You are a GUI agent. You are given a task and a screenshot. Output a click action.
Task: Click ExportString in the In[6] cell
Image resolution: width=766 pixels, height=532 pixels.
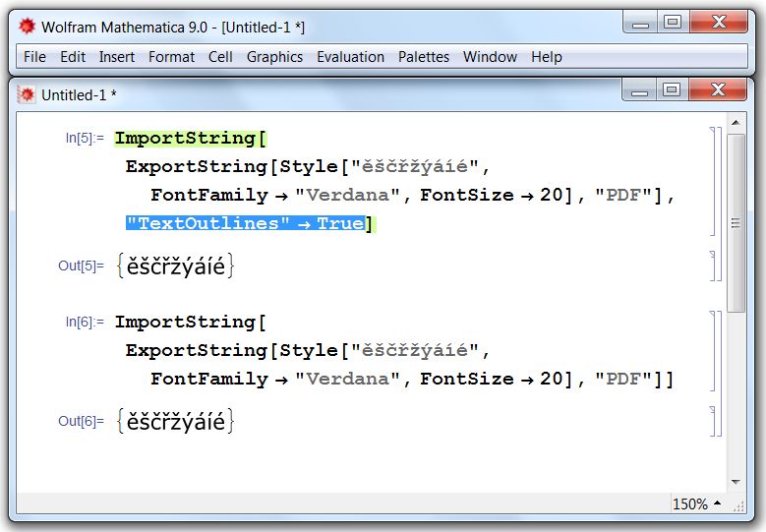tap(197, 350)
